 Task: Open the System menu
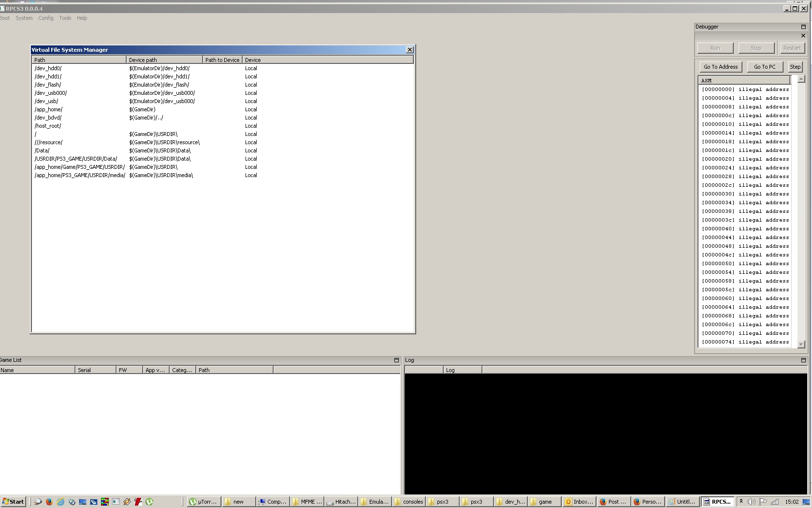coord(24,18)
